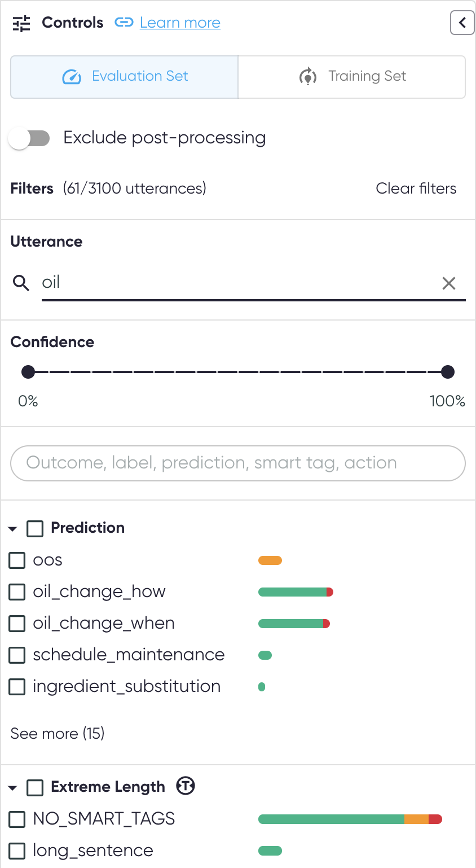Image resolution: width=476 pixels, height=868 pixels.
Task: Switch to the Training Set tab
Action: coord(352,77)
